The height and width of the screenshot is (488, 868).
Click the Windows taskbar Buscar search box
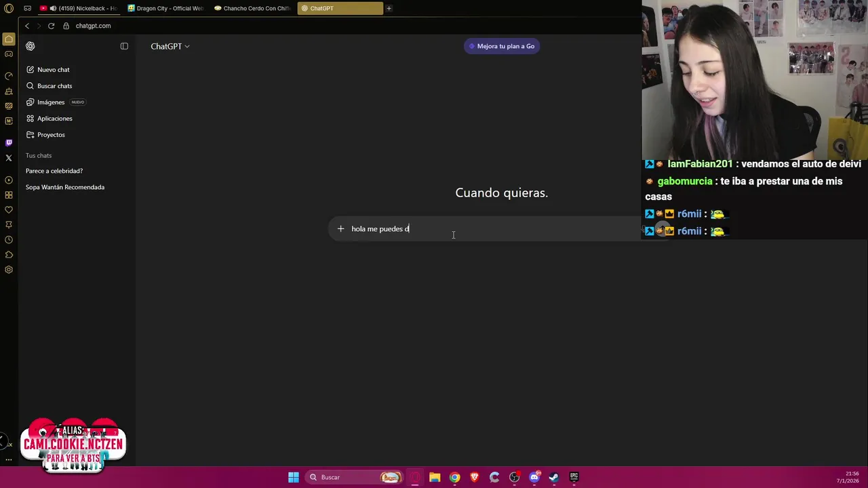tap(354, 477)
